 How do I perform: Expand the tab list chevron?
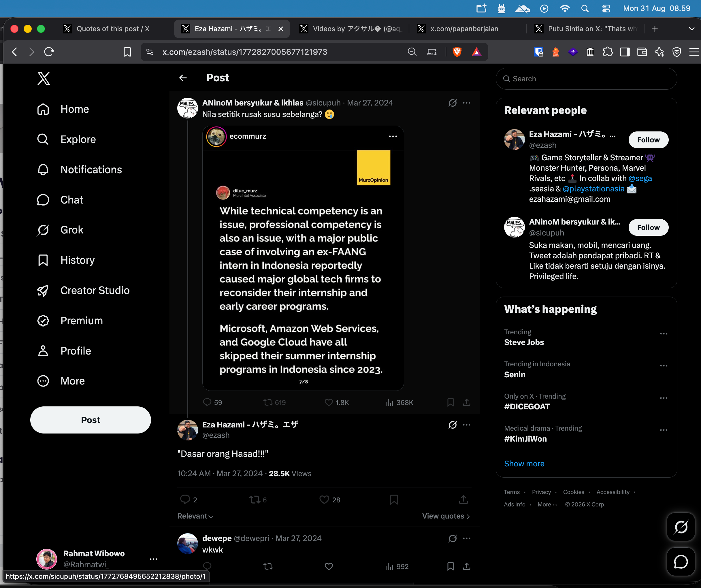[x=692, y=29]
